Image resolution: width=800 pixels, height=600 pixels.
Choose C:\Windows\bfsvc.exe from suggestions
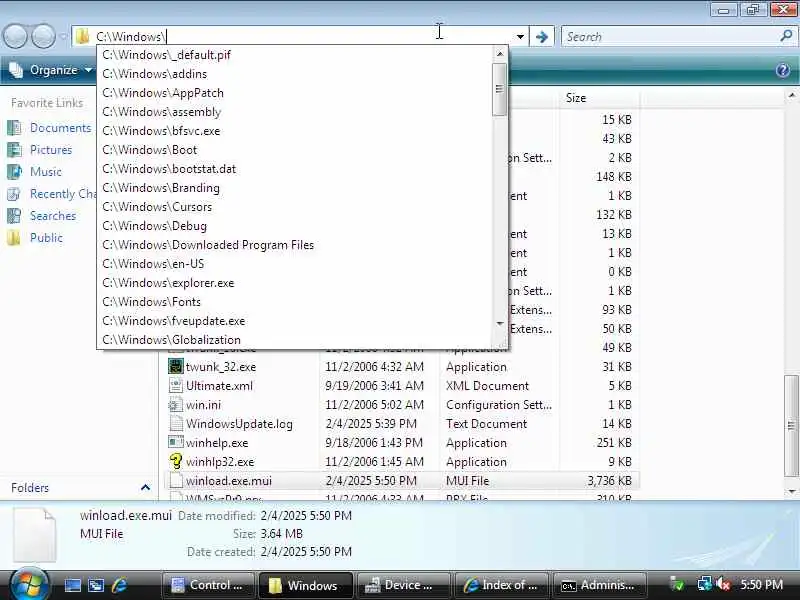click(295, 131)
